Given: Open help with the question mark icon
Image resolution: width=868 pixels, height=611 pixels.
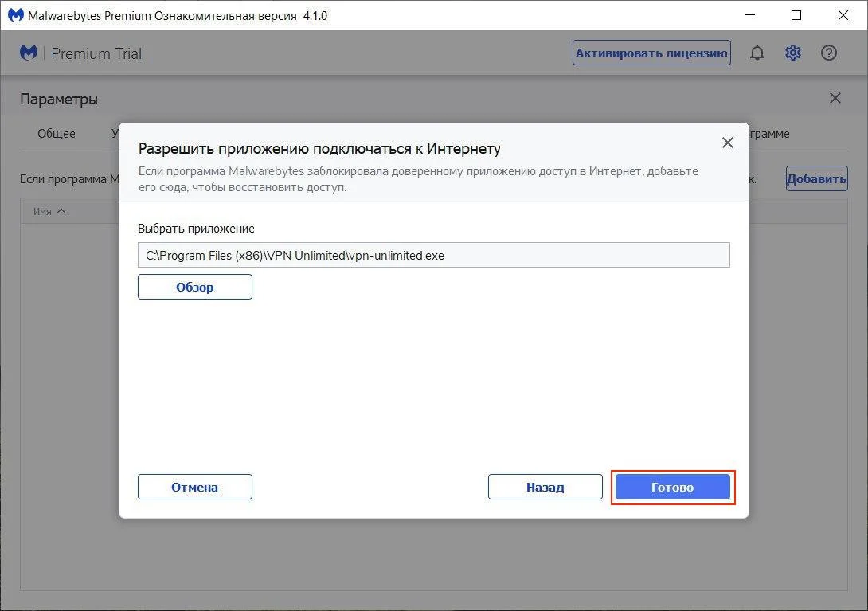Looking at the screenshot, I should click(829, 53).
